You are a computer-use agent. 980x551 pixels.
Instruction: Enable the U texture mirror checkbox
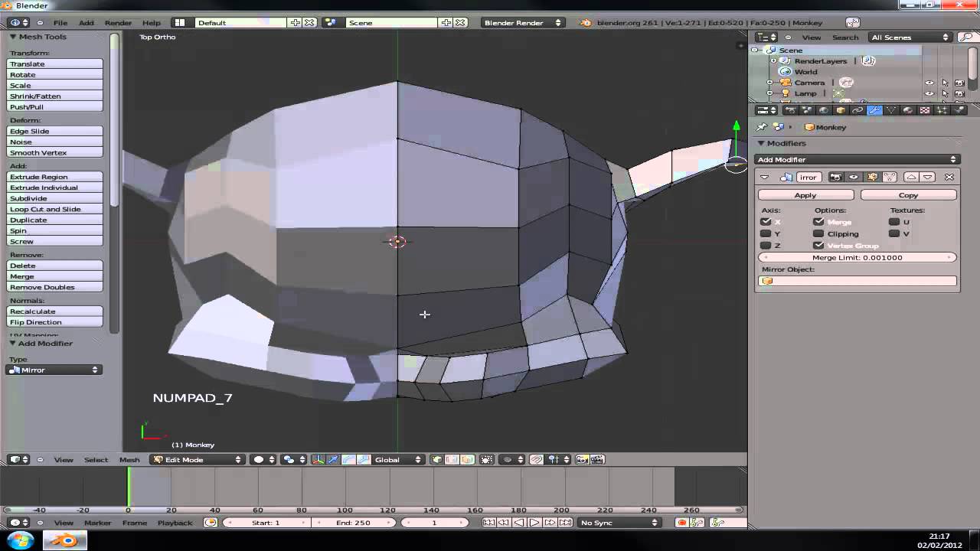894,222
